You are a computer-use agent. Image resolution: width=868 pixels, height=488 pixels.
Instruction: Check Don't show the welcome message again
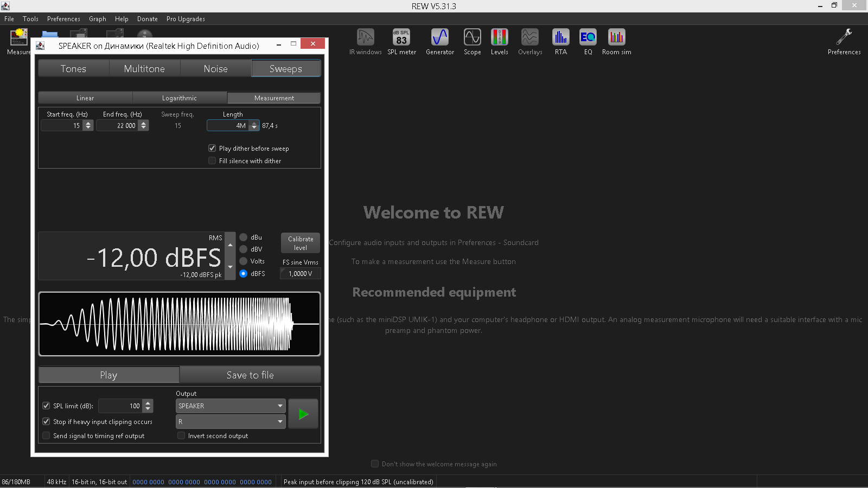click(x=375, y=464)
